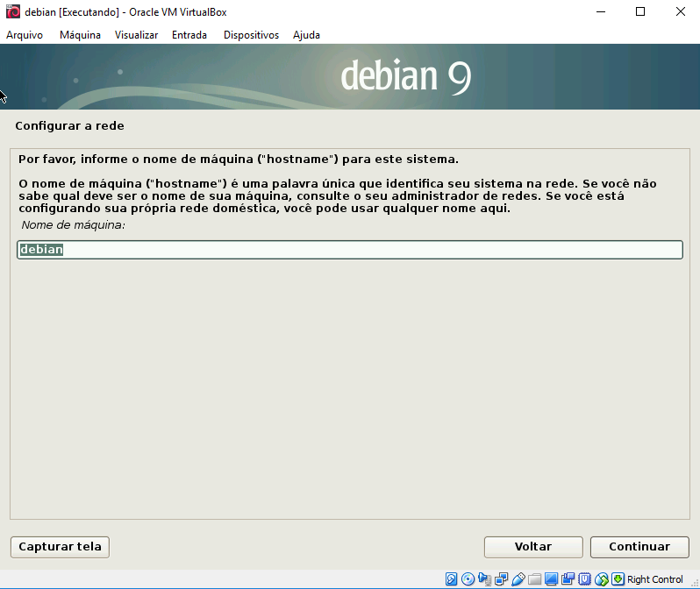Click the Capturar tela button

[60, 547]
